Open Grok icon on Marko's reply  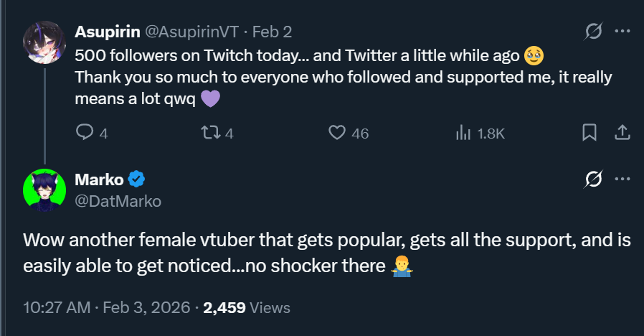(593, 179)
